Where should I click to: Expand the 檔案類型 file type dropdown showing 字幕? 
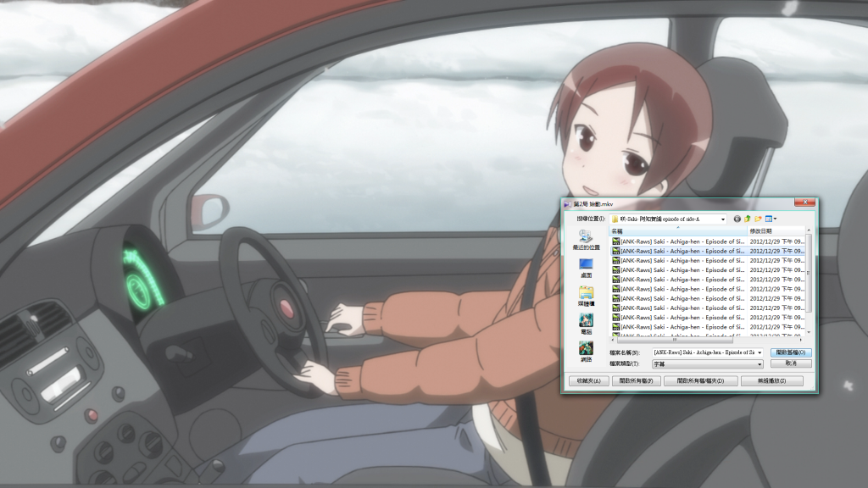(759, 364)
